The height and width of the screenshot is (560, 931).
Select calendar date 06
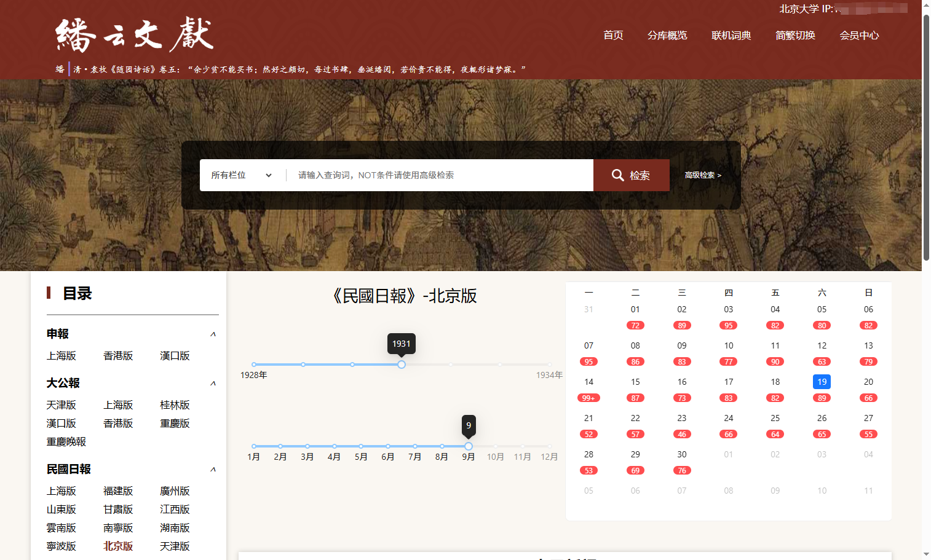pos(868,309)
